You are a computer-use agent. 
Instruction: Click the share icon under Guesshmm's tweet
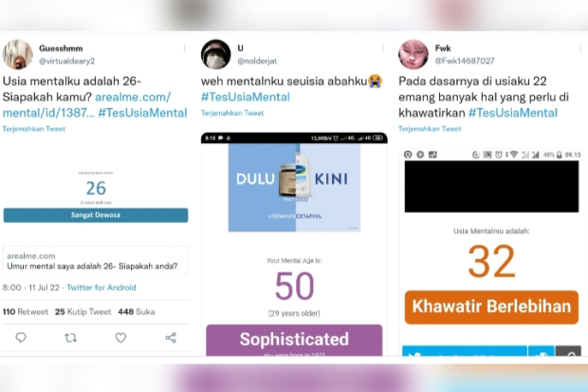(171, 338)
